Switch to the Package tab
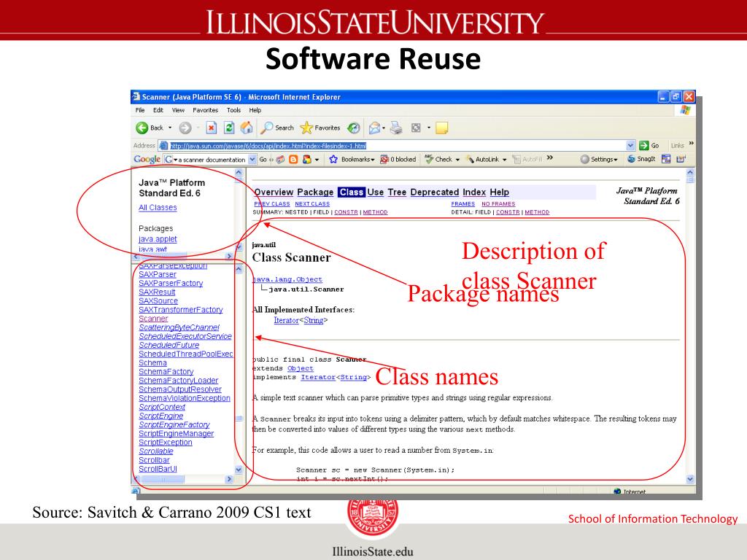 click(x=315, y=192)
